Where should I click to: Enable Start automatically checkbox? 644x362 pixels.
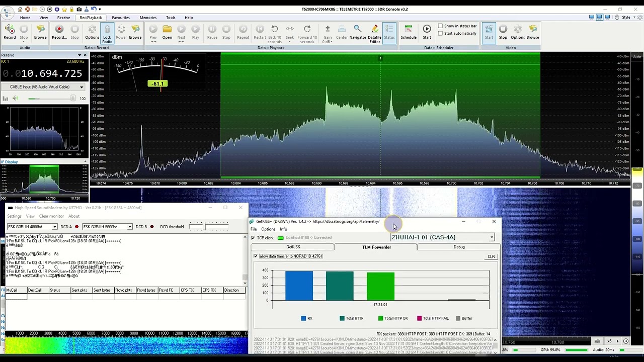[440, 33]
